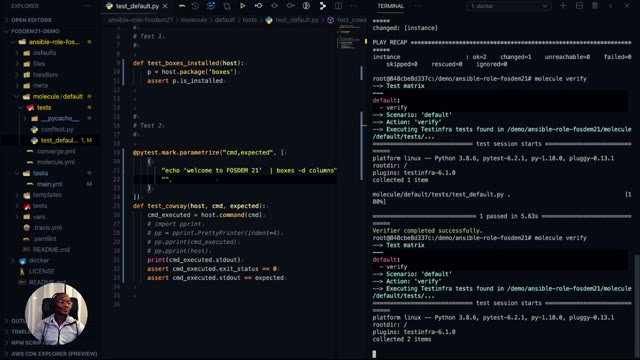Collapse the molecule/default folder
The image size is (640, 360).
click(49, 97)
